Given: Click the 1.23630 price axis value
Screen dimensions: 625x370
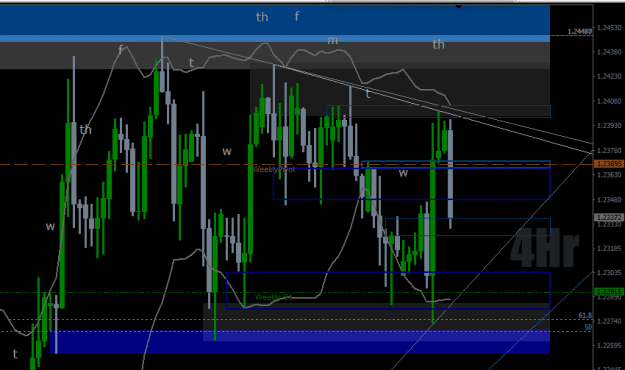Looking at the screenshot, I should point(609,175).
